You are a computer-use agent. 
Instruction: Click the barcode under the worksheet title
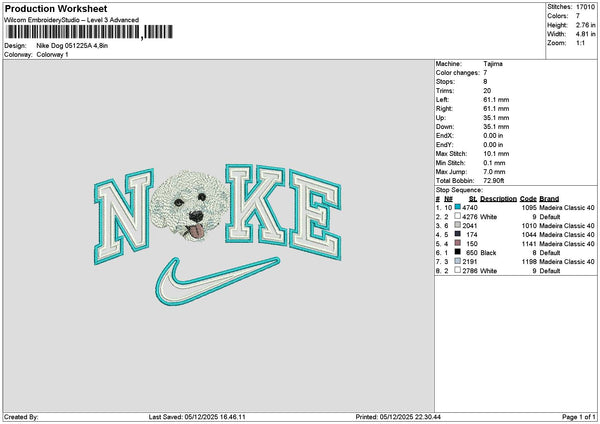(x=89, y=32)
